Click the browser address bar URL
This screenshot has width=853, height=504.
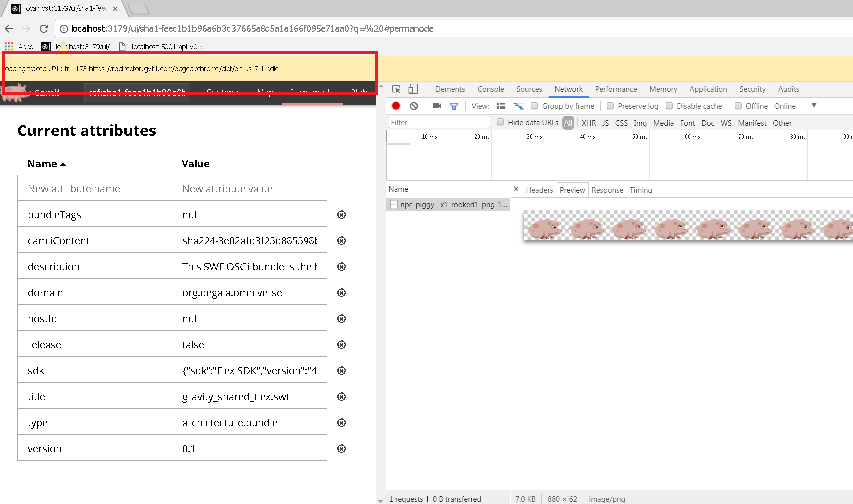click(252, 29)
